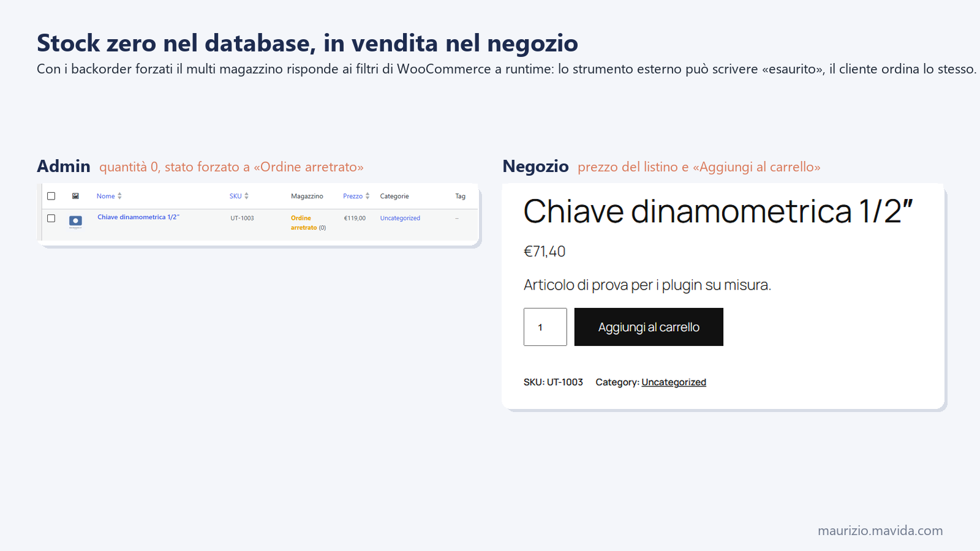Click the image column icon in the header
This screenshot has width=980, height=551.
tap(75, 196)
